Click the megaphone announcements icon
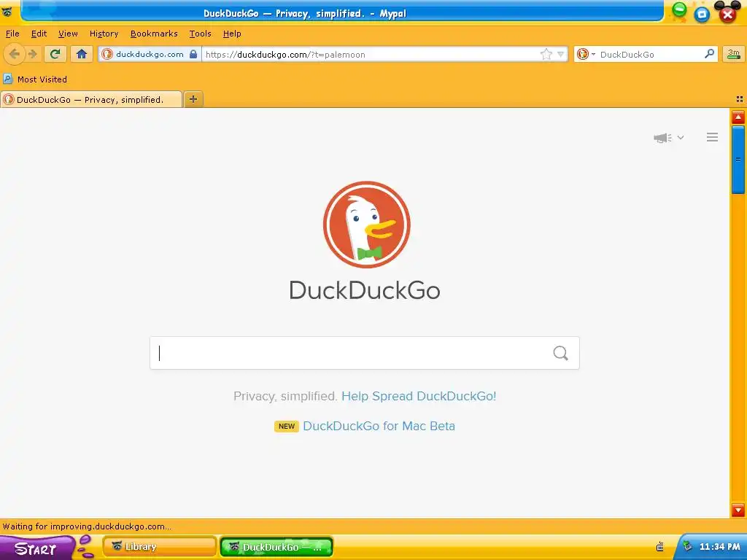This screenshot has width=747, height=560. pos(662,138)
